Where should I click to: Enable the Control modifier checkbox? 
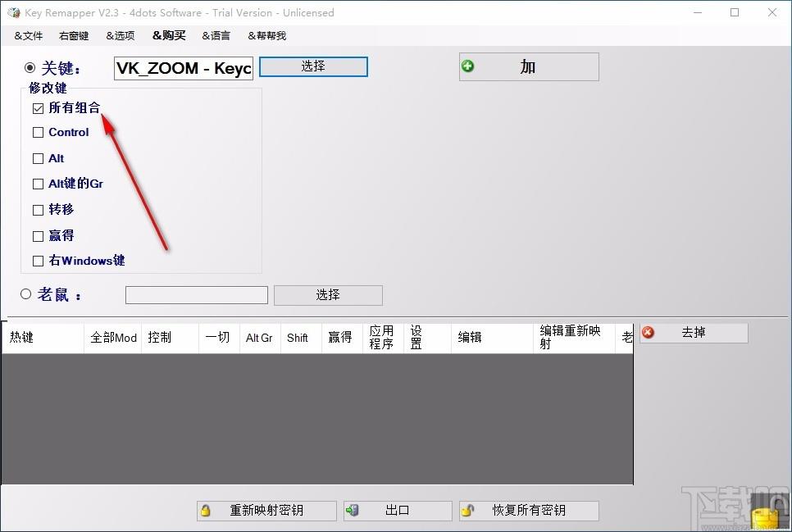click(x=39, y=133)
